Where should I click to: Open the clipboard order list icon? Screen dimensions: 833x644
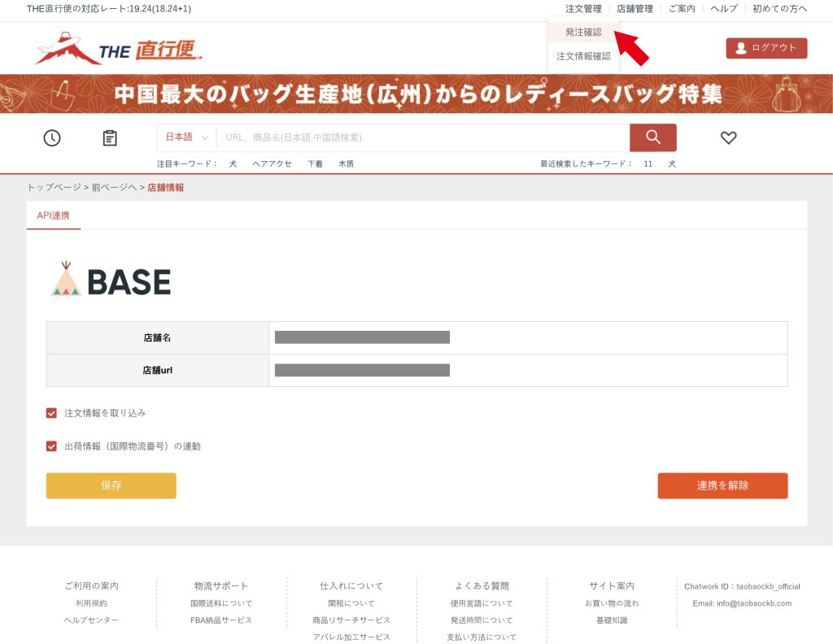click(x=110, y=138)
